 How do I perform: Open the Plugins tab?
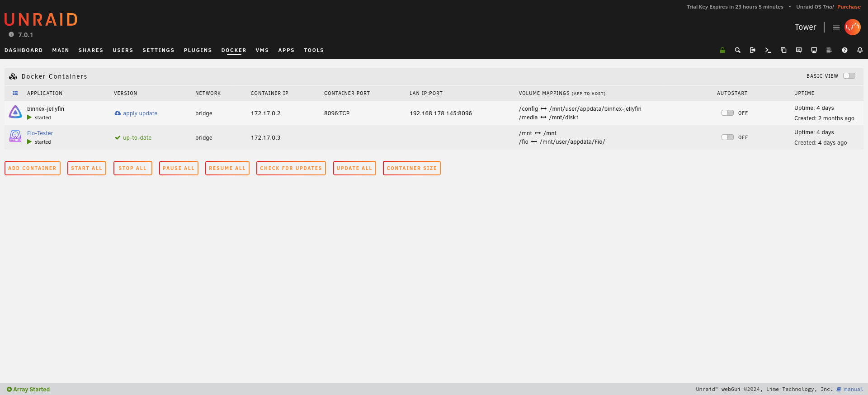pyautogui.click(x=198, y=50)
